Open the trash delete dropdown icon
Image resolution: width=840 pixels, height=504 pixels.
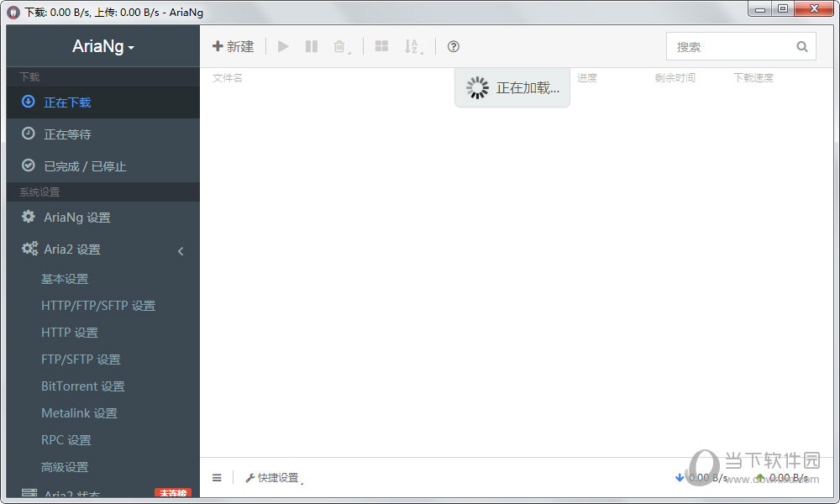(x=341, y=47)
